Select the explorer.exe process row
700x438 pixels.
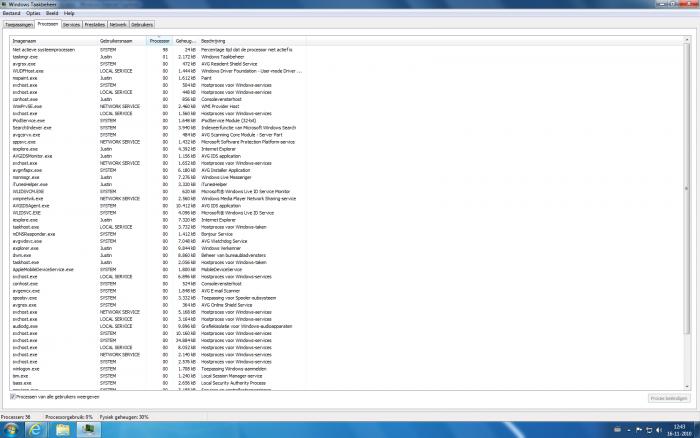pos(158,248)
